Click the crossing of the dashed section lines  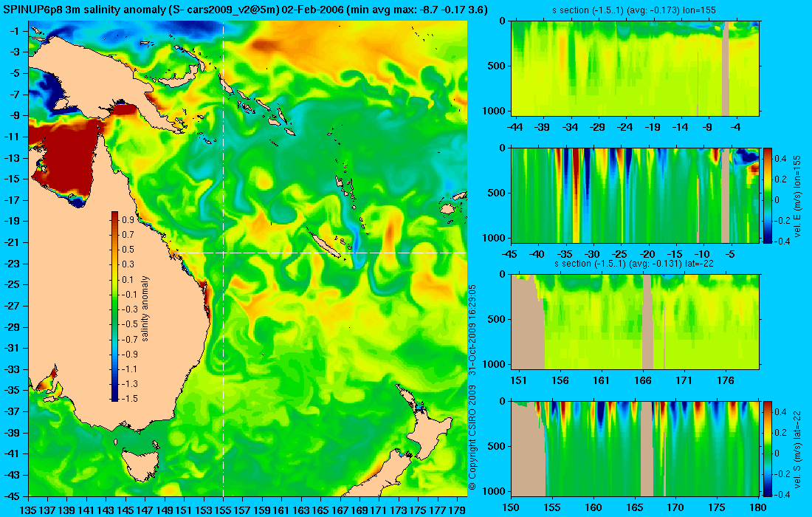click(x=223, y=253)
